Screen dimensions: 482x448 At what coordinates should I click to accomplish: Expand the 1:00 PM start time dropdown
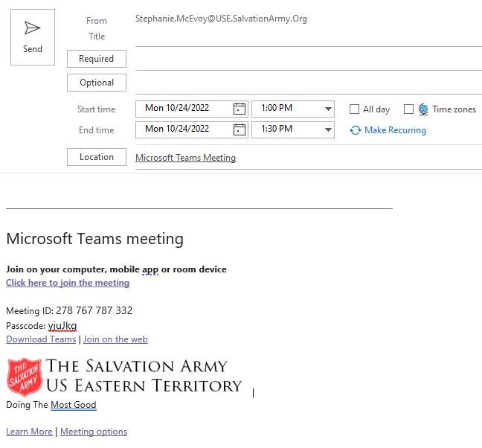click(328, 109)
